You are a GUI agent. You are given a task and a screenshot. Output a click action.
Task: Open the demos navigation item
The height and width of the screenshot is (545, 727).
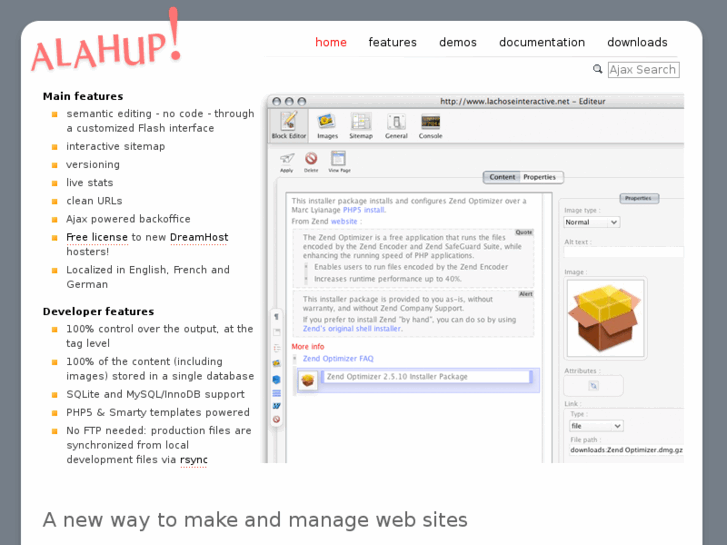click(458, 42)
